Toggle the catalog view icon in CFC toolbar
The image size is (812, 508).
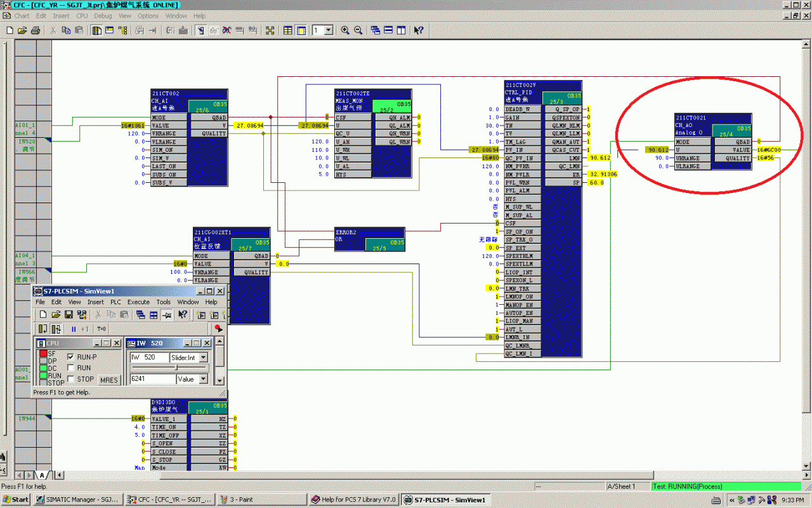96,30
